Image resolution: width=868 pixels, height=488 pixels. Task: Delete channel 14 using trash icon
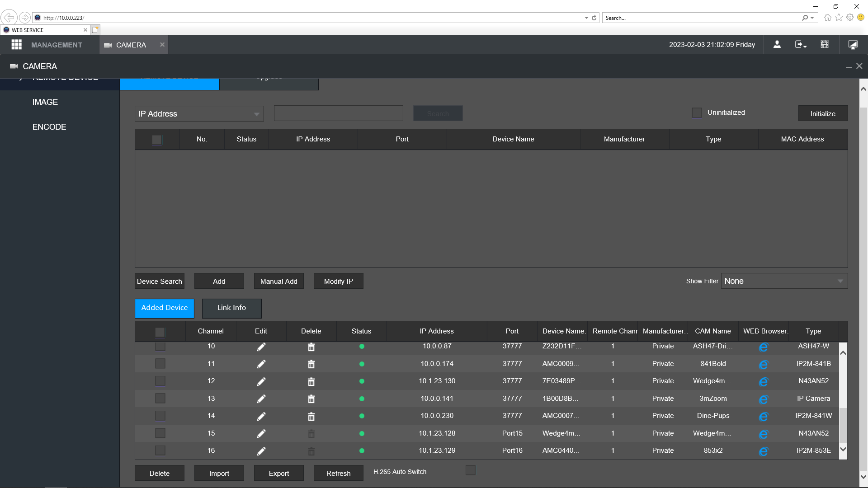click(x=311, y=416)
